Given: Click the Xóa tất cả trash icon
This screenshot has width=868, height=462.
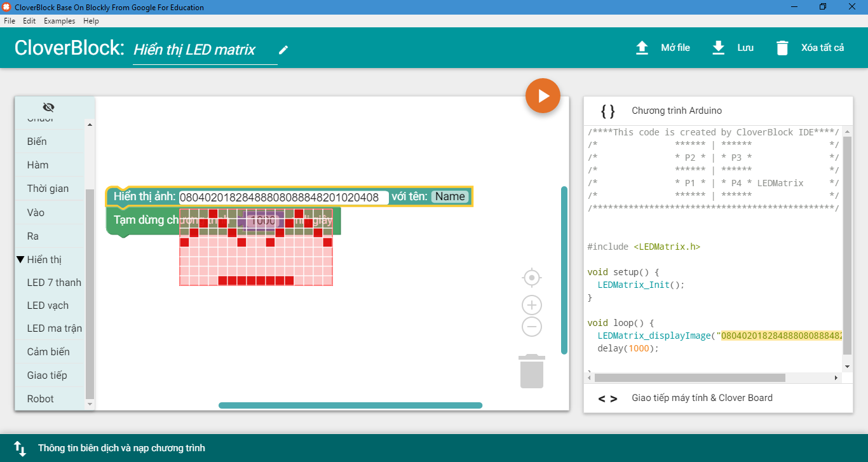Looking at the screenshot, I should pyautogui.click(x=782, y=48).
